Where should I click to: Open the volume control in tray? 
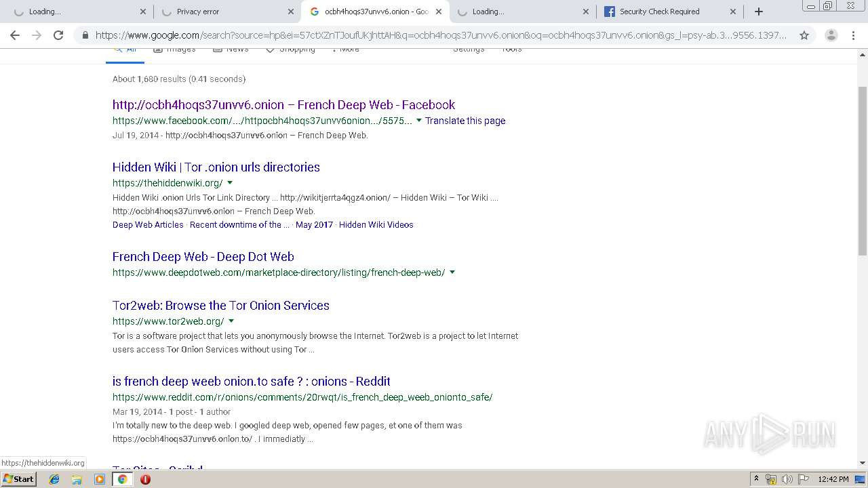tap(787, 479)
